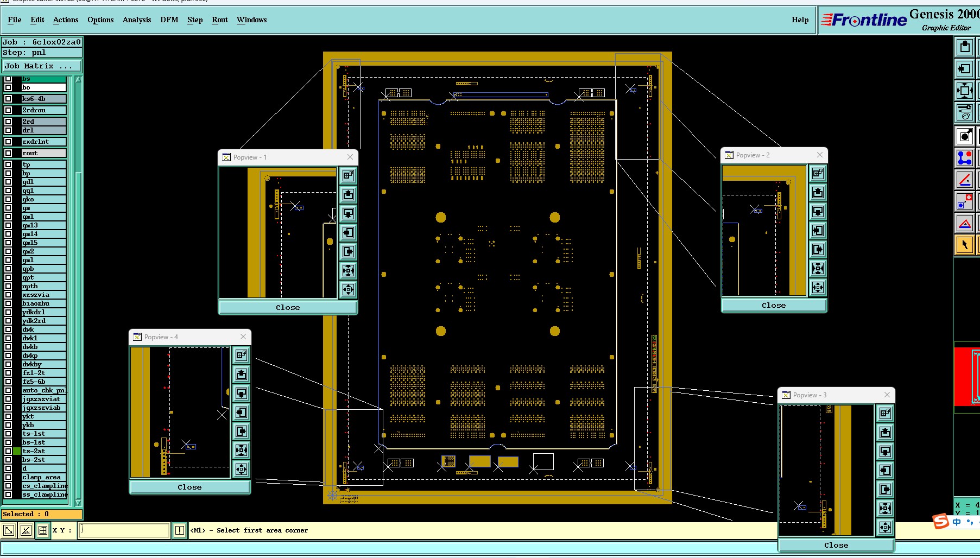Click the pan up icon in main toolbar
Screen dimensions: 980x558
pos(965,47)
